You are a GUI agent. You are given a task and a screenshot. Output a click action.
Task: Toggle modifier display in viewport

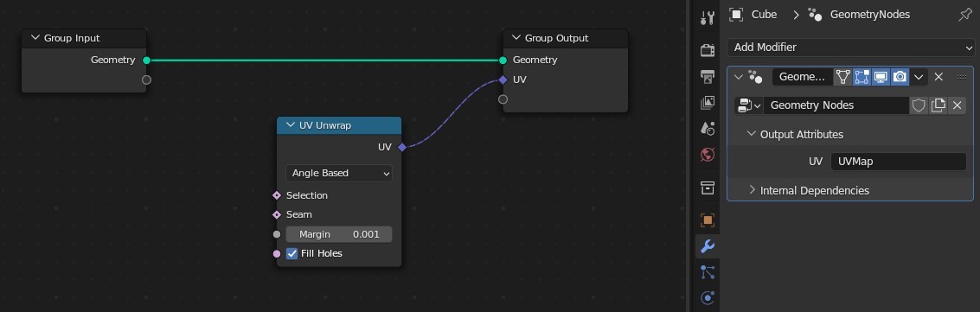point(881,77)
